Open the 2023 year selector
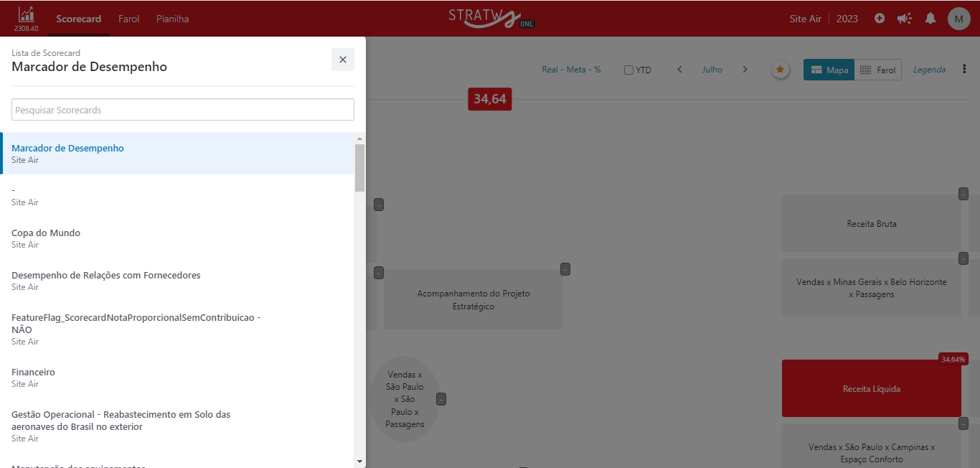The height and width of the screenshot is (468, 980). tap(847, 19)
